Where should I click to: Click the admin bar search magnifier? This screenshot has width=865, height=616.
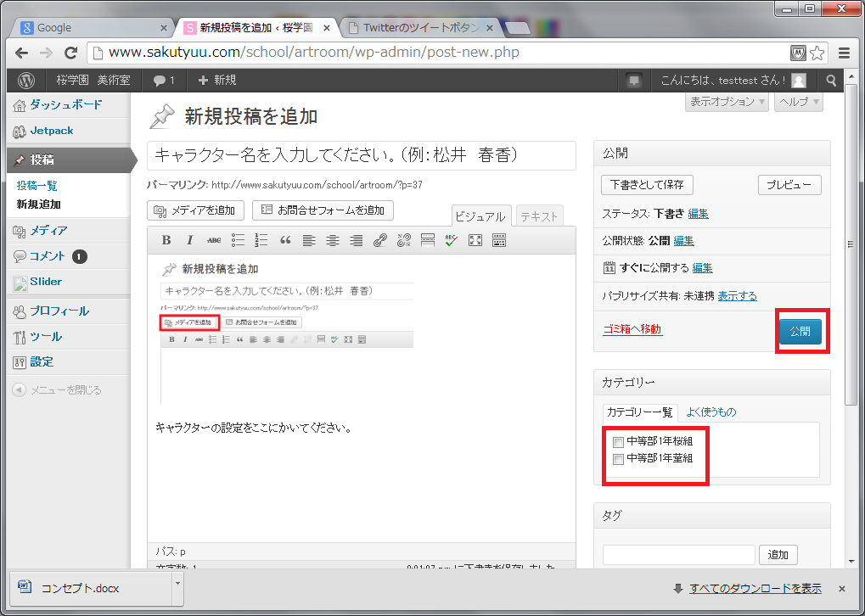(831, 81)
